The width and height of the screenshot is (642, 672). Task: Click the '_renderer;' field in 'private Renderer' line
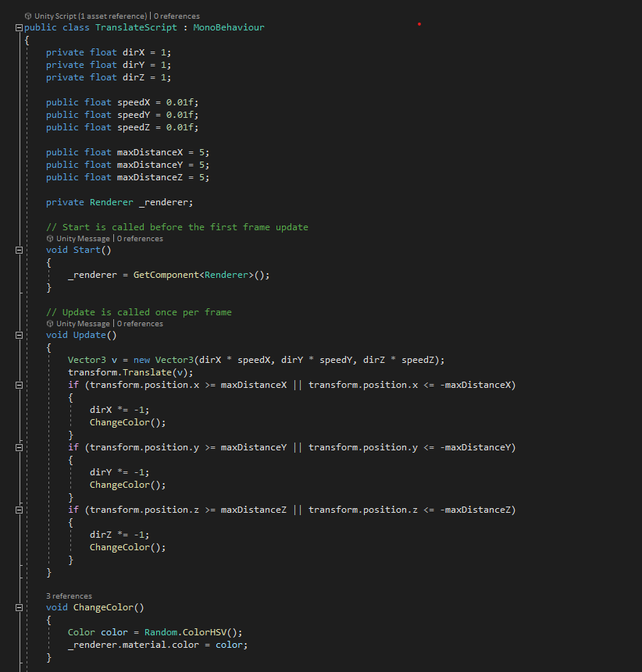[x=166, y=202]
